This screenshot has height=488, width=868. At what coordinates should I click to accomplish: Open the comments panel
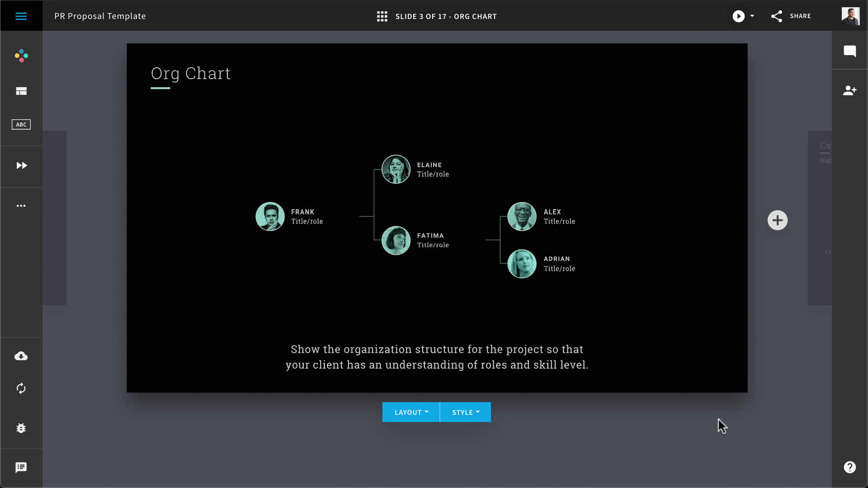point(850,52)
